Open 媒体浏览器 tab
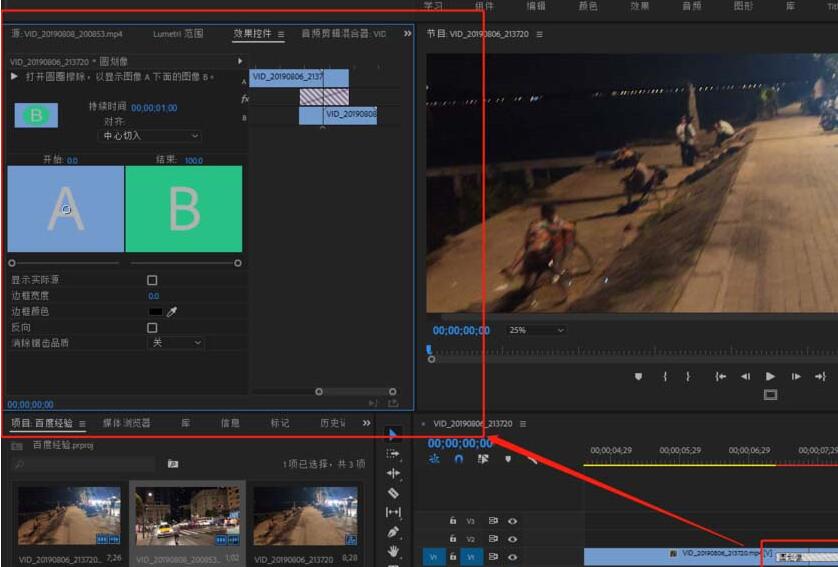The height and width of the screenshot is (567, 838). point(125,423)
